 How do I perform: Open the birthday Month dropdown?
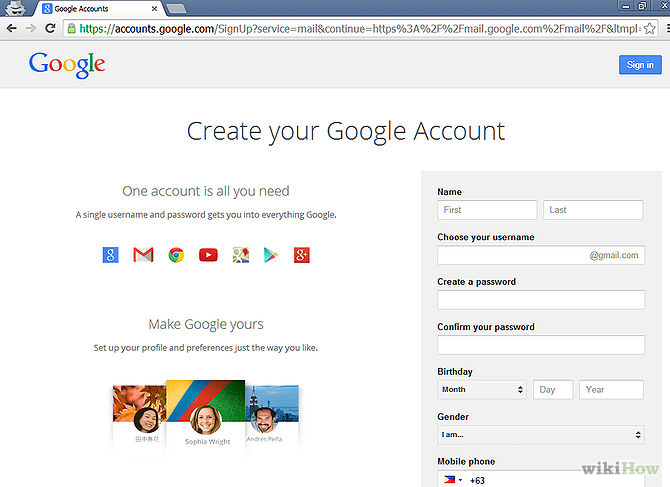482,390
